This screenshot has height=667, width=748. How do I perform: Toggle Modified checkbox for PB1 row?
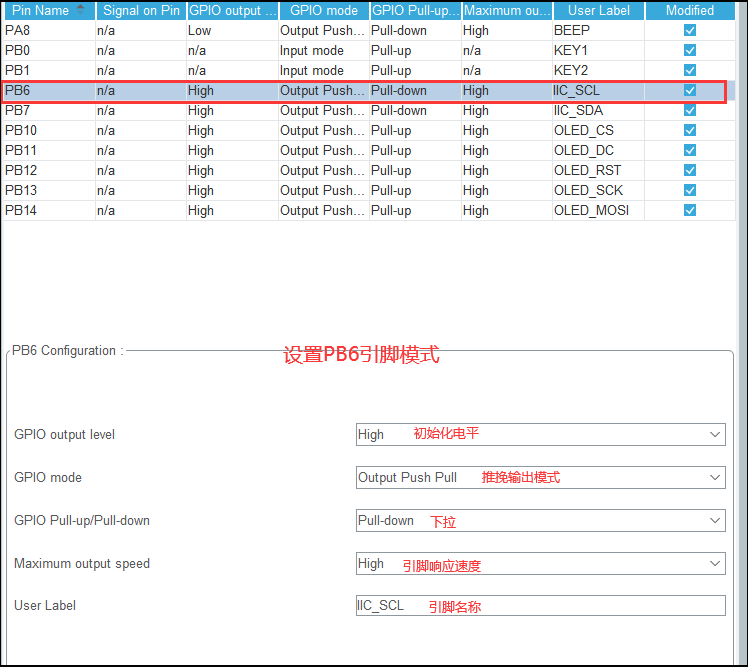point(690,70)
